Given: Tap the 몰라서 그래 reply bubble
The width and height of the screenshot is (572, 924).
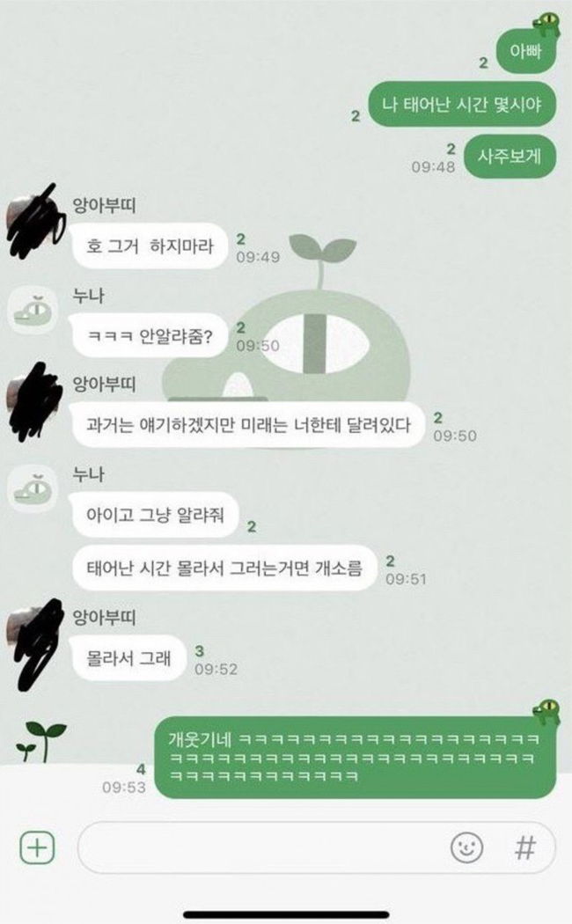Looking at the screenshot, I should [x=128, y=657].
